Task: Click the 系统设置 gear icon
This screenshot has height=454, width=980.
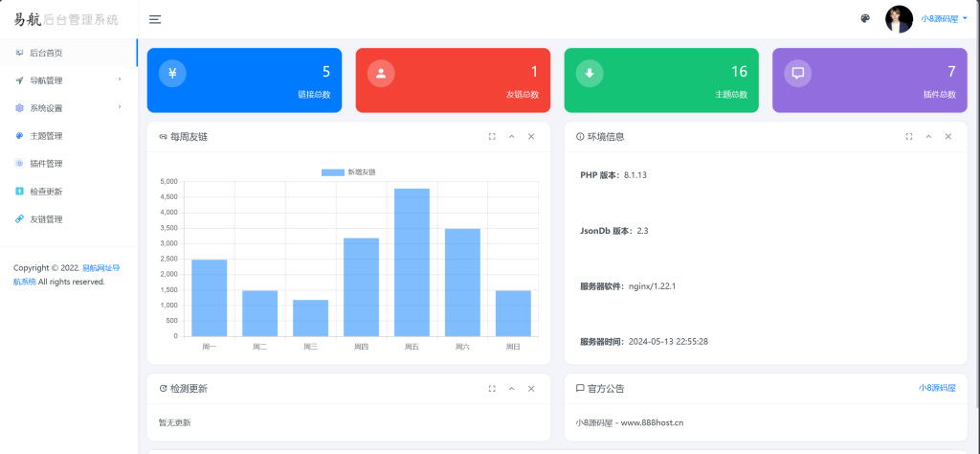Action: point(19,108)
